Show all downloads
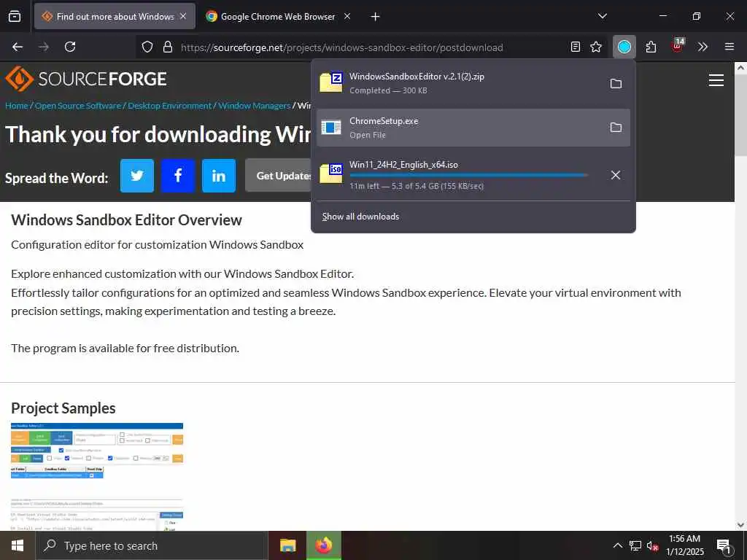Viewport: 747px width, 560px height. click(x=360, y=217)
